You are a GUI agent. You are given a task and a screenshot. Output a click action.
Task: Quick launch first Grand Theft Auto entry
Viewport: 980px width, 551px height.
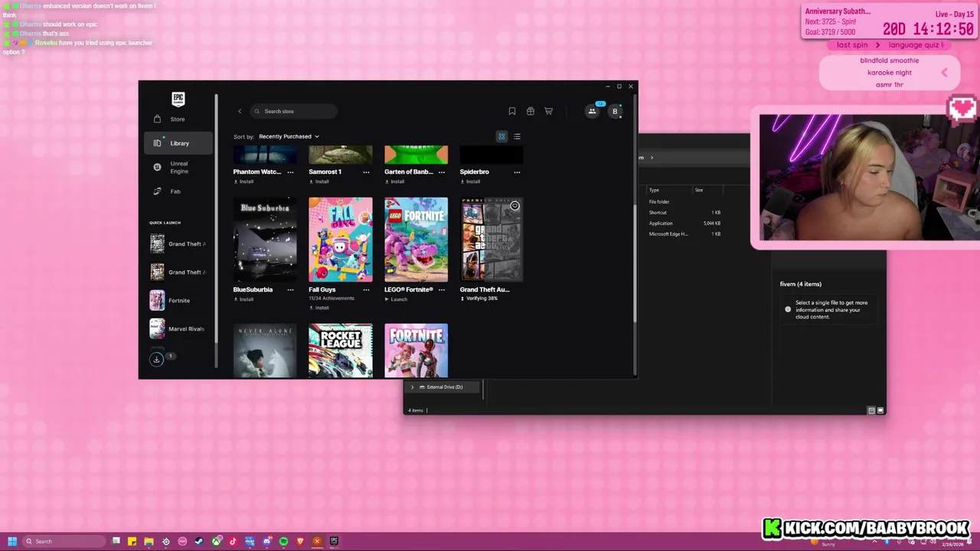178,244
